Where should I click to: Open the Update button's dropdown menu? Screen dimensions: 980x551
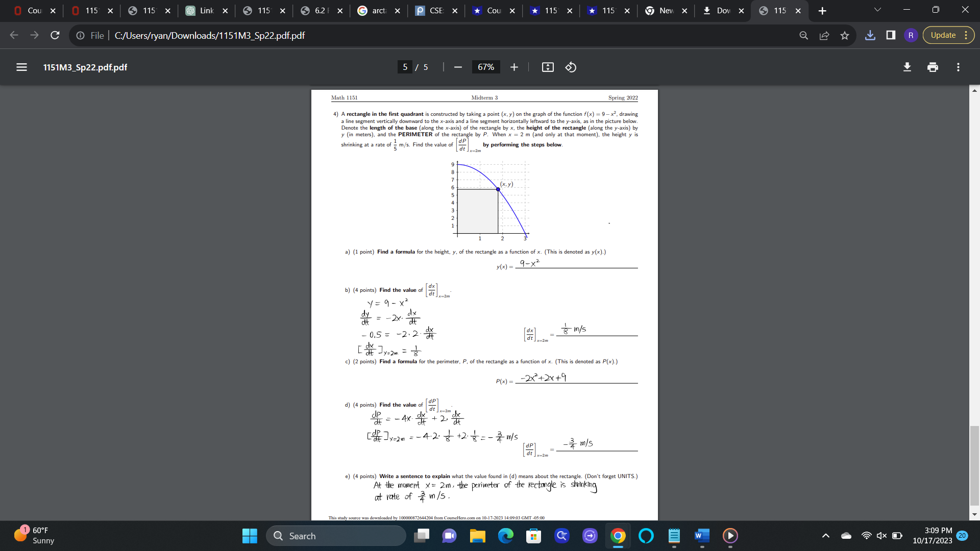click(966, 35)
